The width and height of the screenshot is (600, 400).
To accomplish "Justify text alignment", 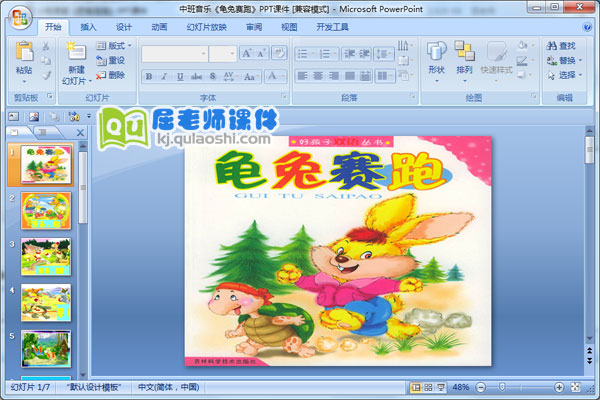I will pyautogui.click(x=349, y=76).
